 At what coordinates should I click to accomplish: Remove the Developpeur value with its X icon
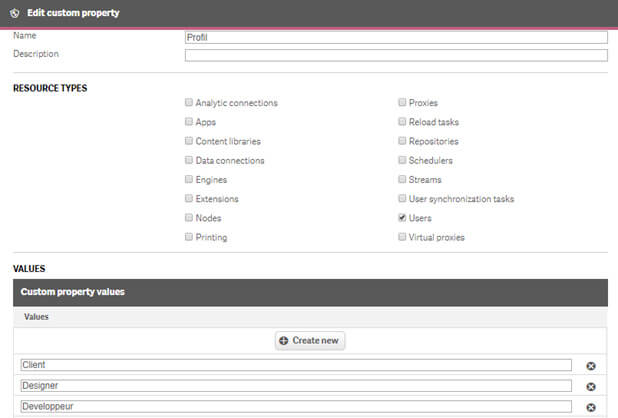(590, 407)
